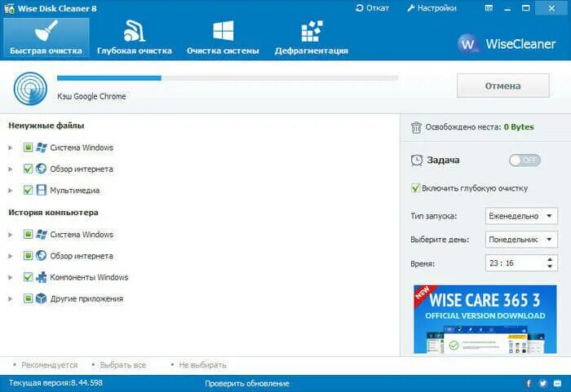Expand the Компоненты Windows node
571x392 pixels.
pyautogui.click(x=10, y=277)
